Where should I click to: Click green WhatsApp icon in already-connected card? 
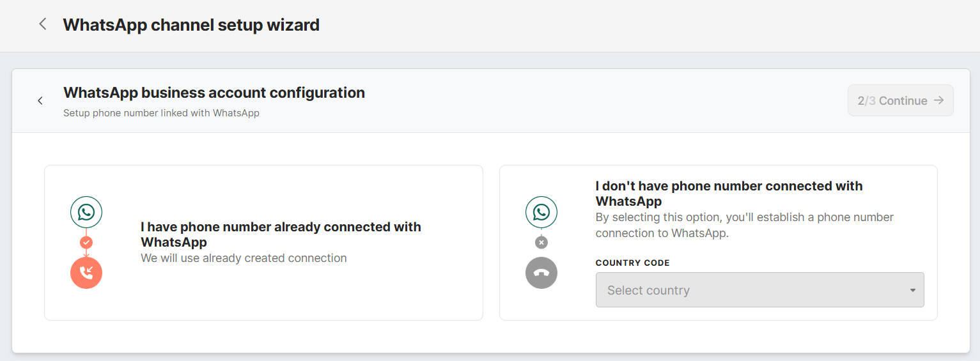click(x=86, y=212)
